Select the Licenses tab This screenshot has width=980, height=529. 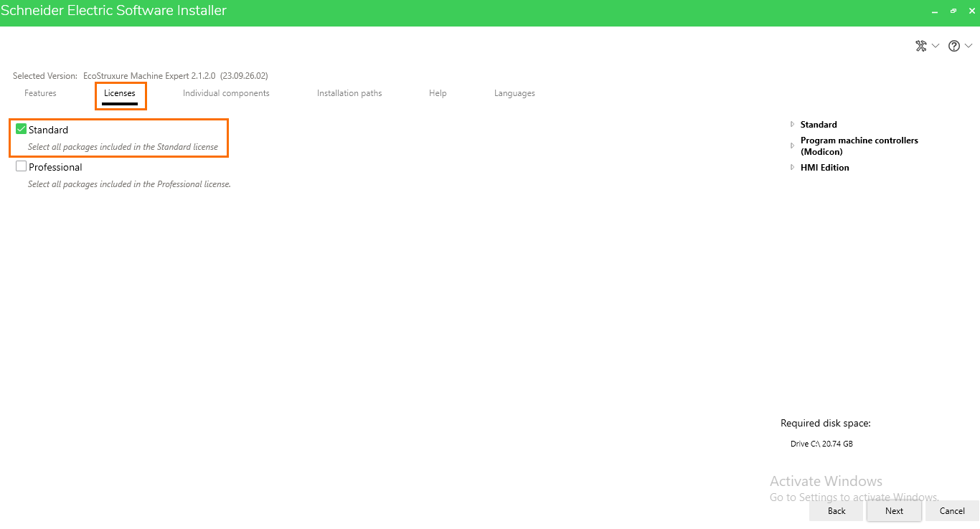120,93
